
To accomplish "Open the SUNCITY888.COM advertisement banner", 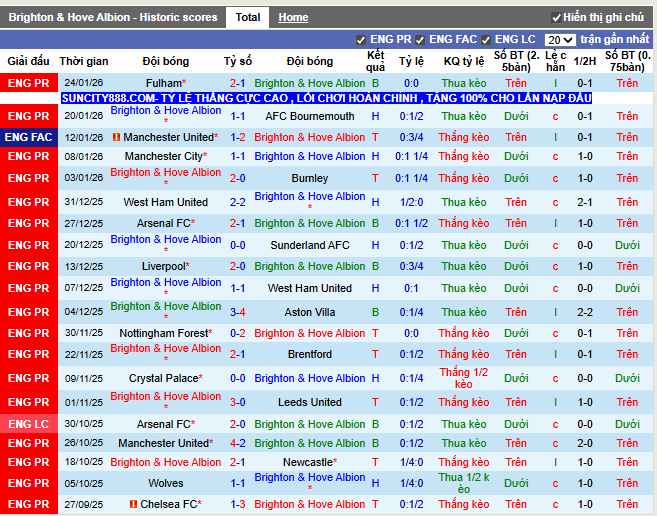I will [x=326, y=98].
